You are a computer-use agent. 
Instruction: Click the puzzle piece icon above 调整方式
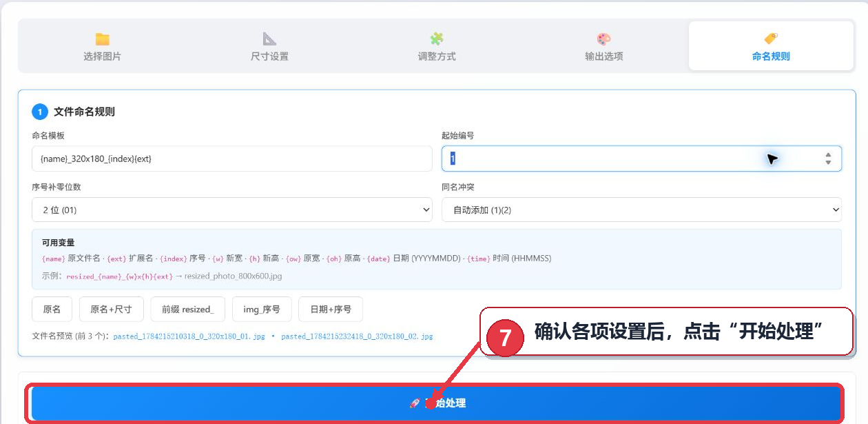(x=437, y=39)
